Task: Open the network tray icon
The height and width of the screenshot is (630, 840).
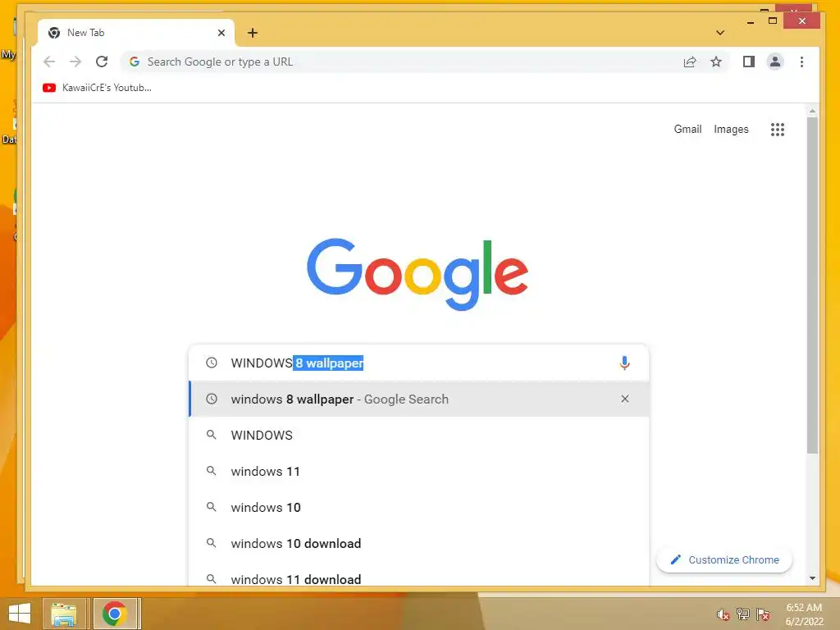Action: pyautogui.click(x=743, y=614)
